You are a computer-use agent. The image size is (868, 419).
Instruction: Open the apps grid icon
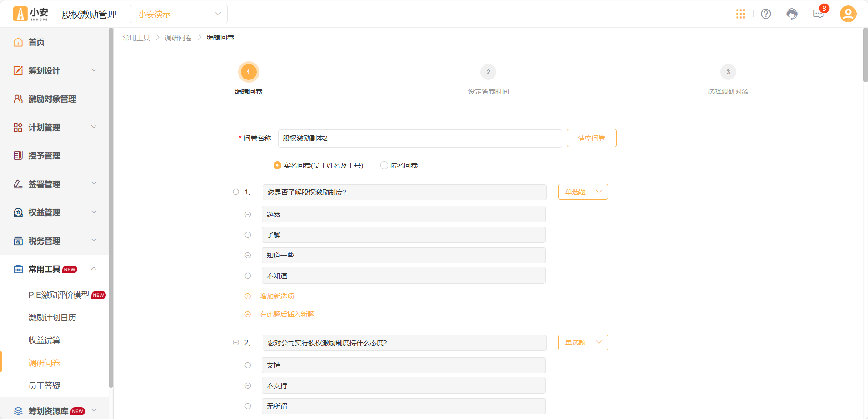(x=740, y=14)
